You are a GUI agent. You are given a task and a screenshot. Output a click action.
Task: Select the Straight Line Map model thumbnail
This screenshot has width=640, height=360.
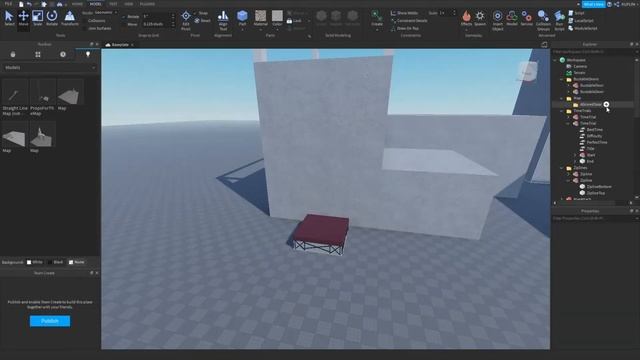click(x=15, y=93)
